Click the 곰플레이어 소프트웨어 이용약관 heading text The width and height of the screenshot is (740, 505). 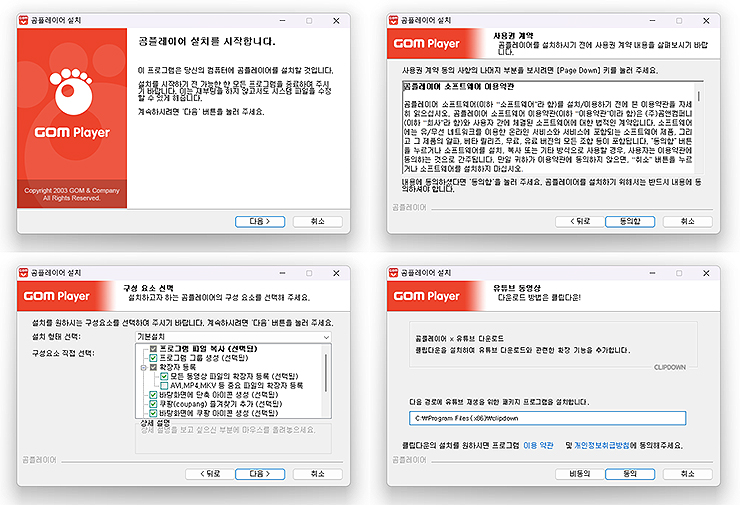(459, 87)
